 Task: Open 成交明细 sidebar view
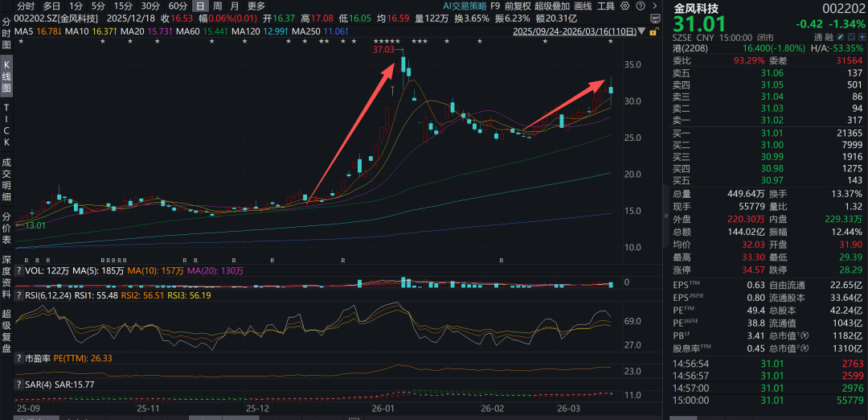[6, 179]
